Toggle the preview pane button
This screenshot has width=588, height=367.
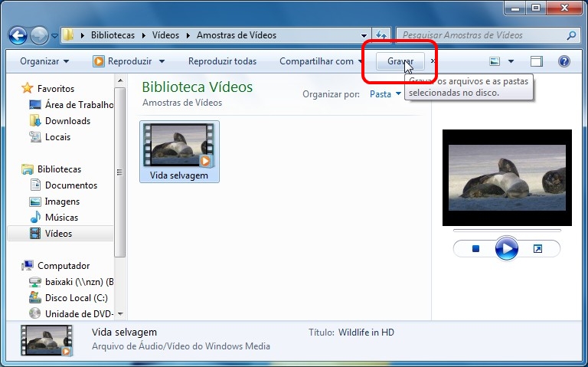pos(537,61)
